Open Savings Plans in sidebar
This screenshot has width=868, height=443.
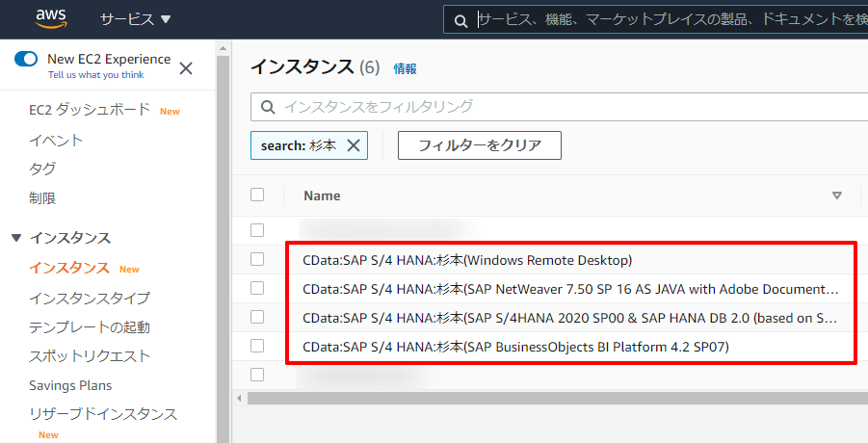click(x=70, y=385)
